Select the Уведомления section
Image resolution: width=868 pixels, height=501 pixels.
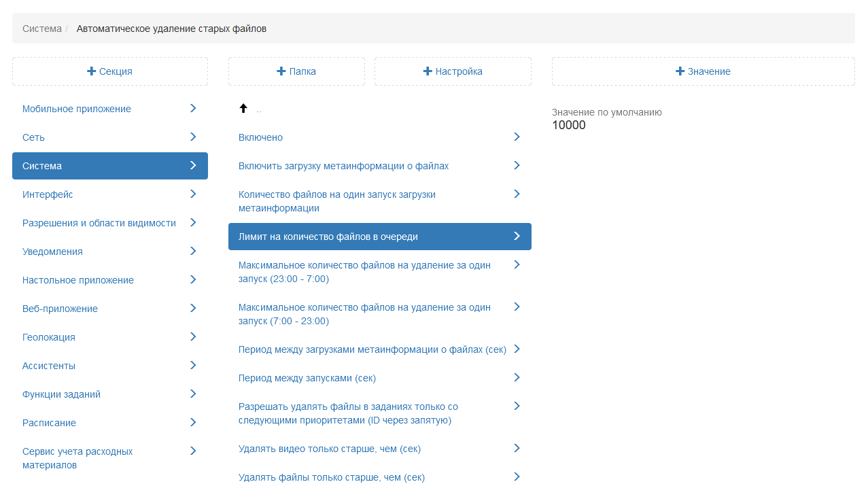click(x=52, y=252)
